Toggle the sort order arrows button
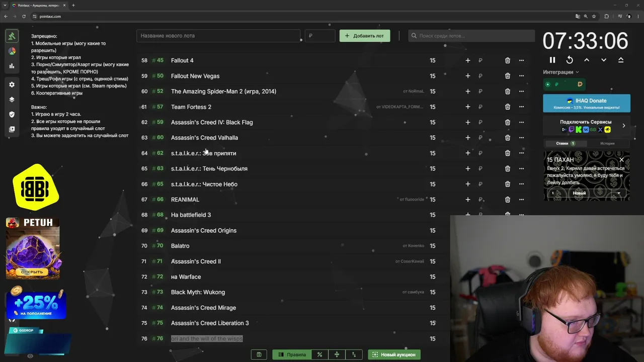Viewport: 644px width, 362px height. coord(354,354)
